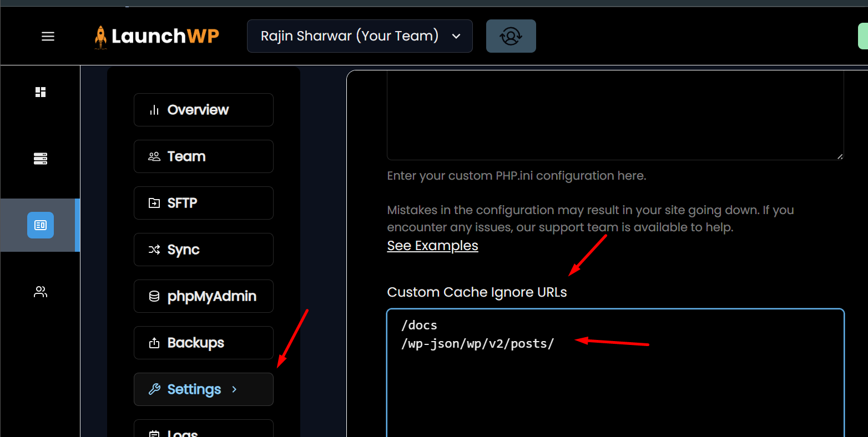This screenshot has width=868, height=437.
Task: Click the Overview navigation button
Action: tap(203, 109)
